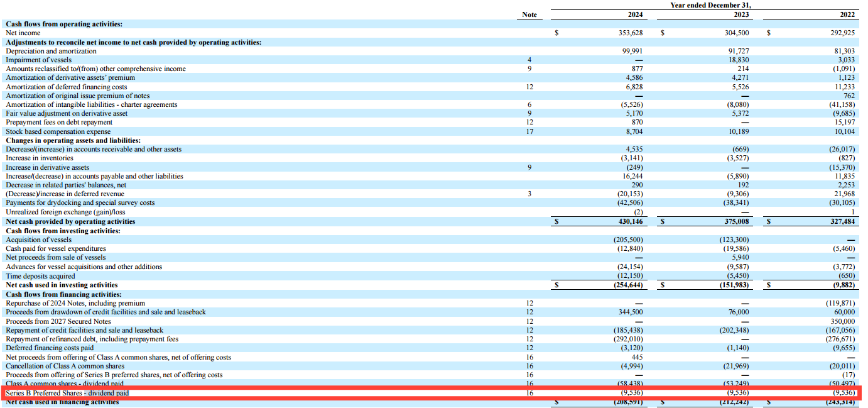Click the Note column header
868x408 pixels.
(529, 14)
